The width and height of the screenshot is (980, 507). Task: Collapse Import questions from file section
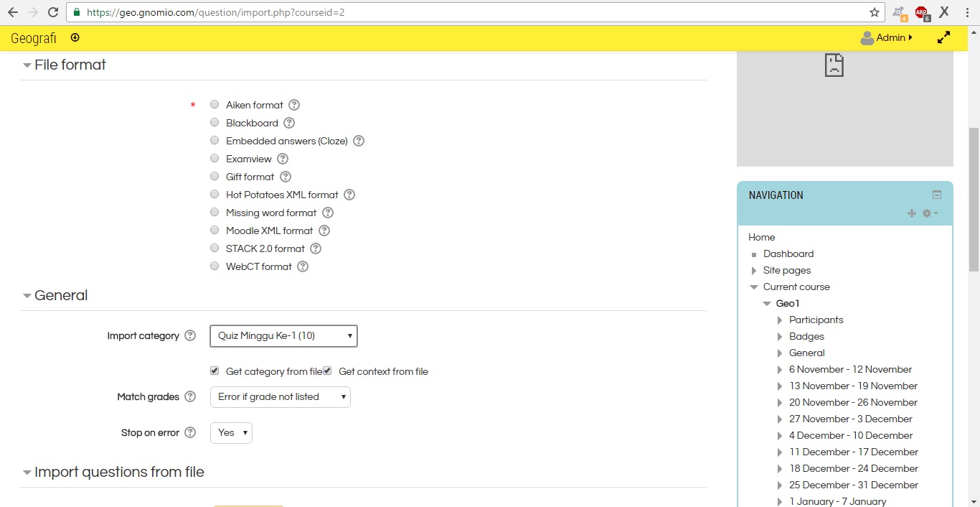coord(113,472)
